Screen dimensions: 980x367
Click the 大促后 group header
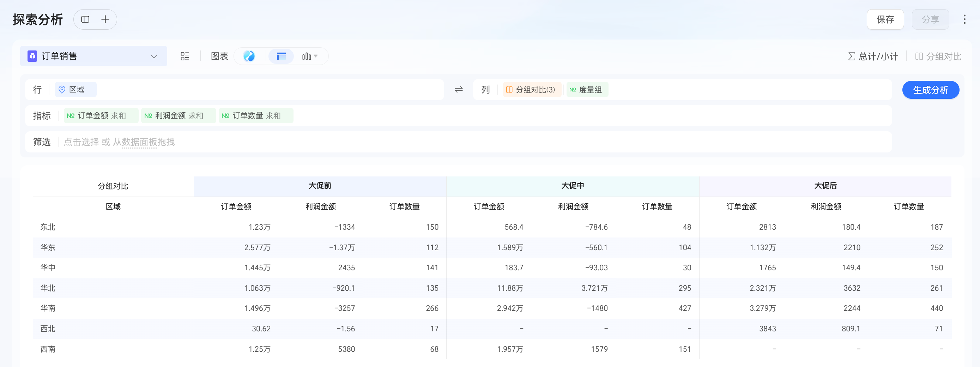(x=825, y=186)
